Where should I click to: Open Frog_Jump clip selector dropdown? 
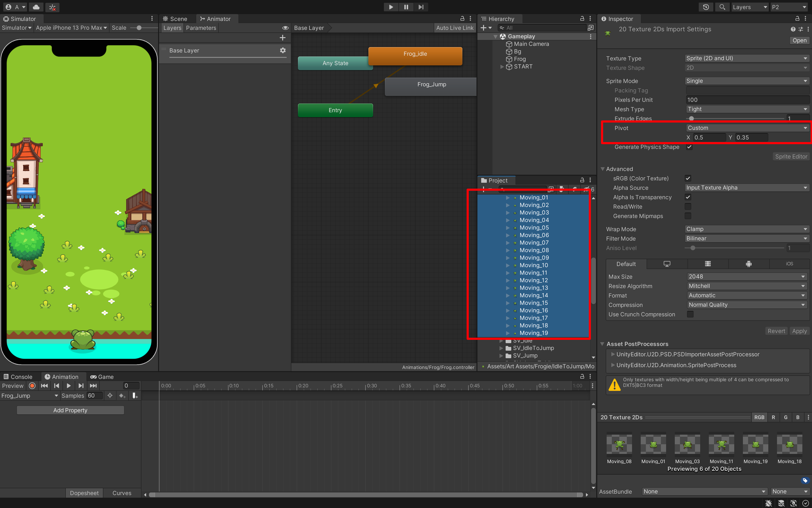[30, 396]
